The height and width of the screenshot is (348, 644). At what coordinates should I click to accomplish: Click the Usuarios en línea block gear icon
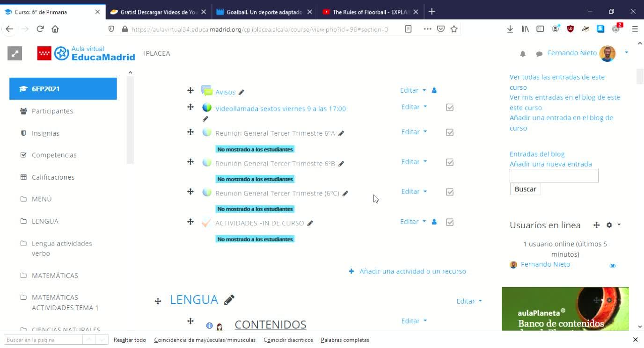[609, 225]
